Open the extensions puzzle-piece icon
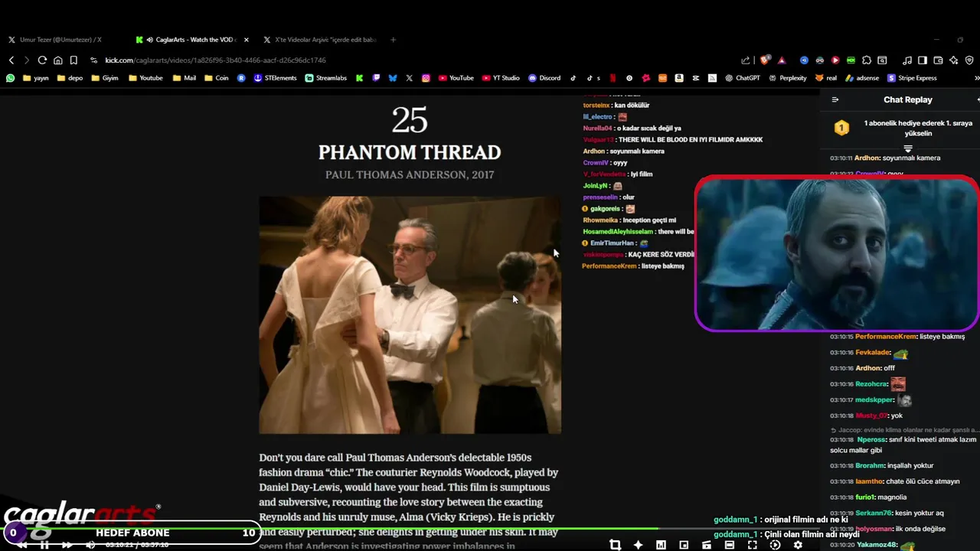This screenshot has width=980, height=551. click(867, 60)
